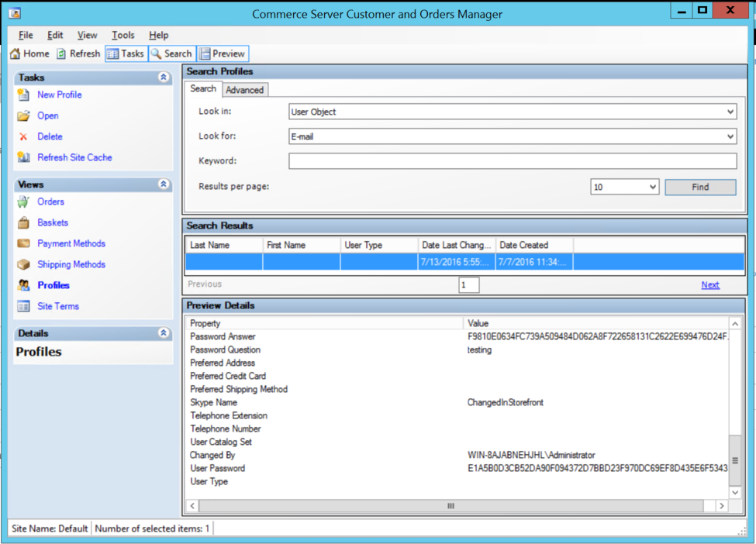Open the Baskets view icon
756x544 pixels.
pyautogui.click(x=23, y=222)
